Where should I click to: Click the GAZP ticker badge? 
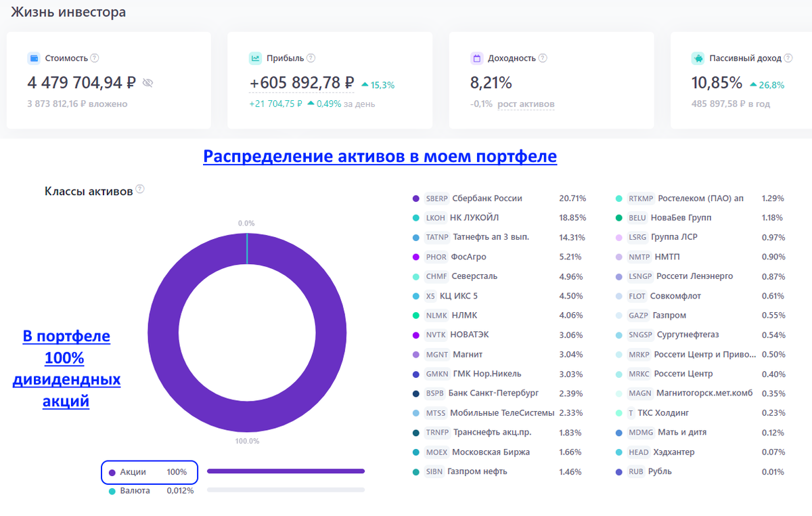coord(639,316)
